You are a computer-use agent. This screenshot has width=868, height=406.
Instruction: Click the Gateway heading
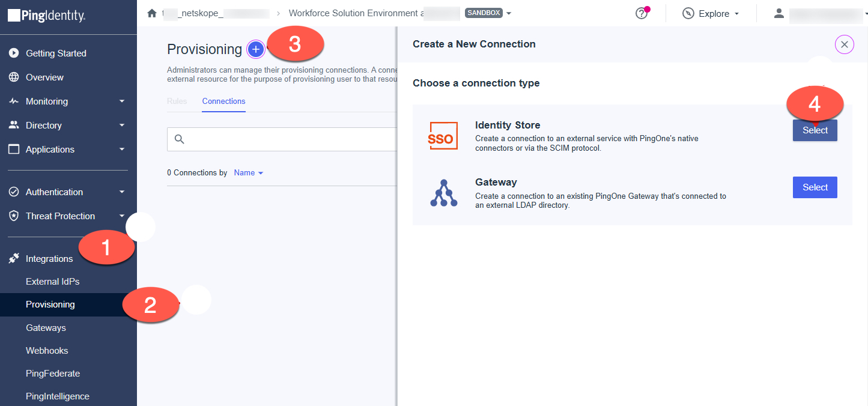(496, 183)
